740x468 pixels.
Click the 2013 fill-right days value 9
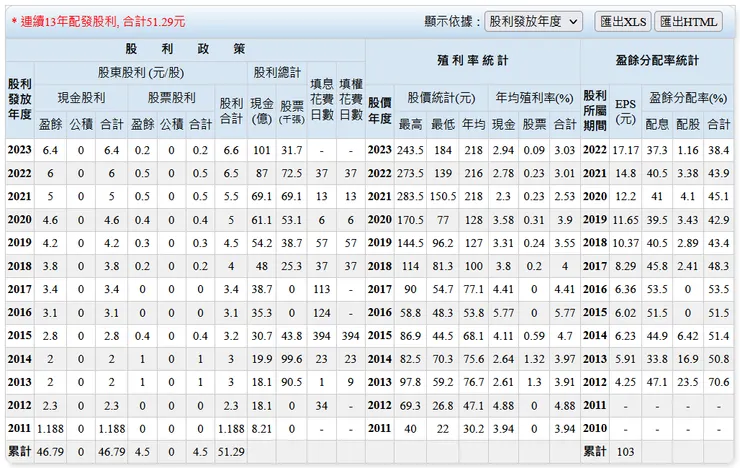[351, 382]
